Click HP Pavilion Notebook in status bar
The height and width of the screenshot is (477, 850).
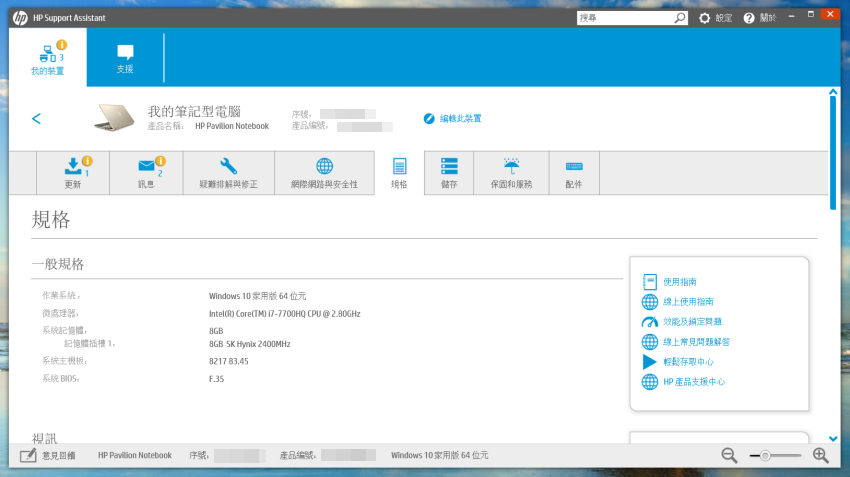coord(135,455)
